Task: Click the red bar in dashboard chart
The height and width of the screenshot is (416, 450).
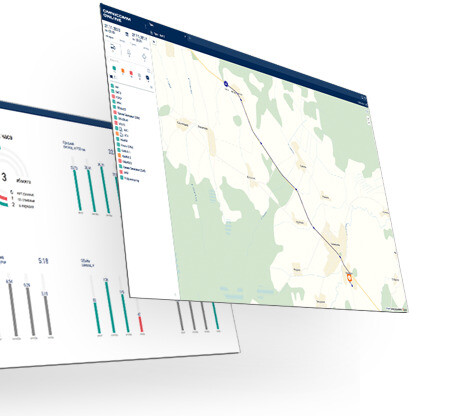Action: pyautogui.click(x=141, y=323)
